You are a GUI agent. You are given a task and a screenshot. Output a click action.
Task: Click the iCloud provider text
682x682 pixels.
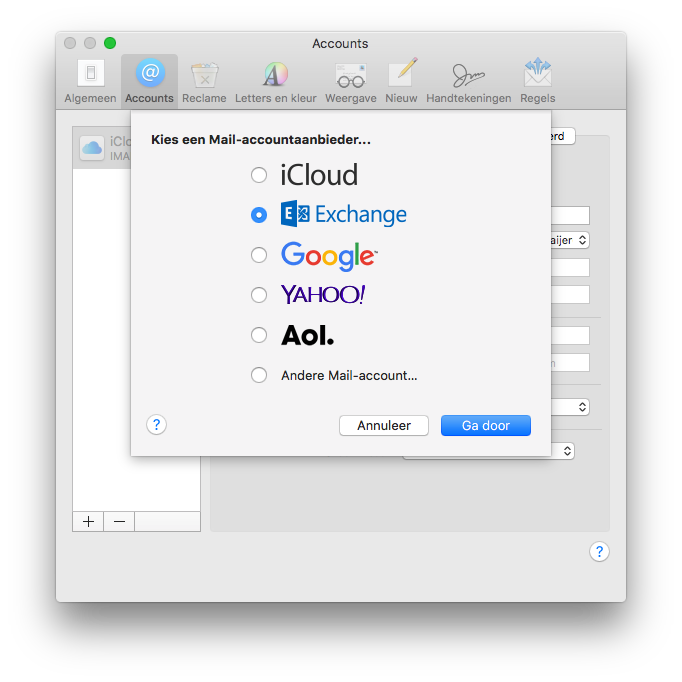tap(319, 175)
